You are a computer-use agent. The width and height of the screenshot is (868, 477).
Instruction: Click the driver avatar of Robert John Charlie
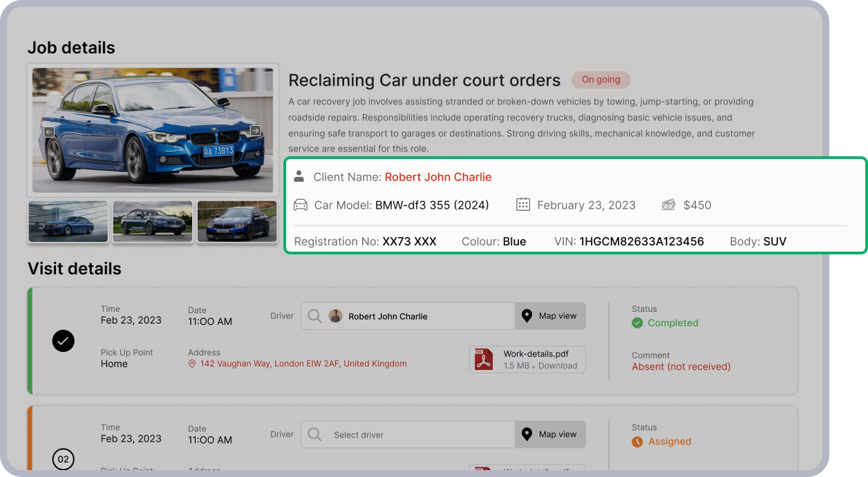click(335, 316)
